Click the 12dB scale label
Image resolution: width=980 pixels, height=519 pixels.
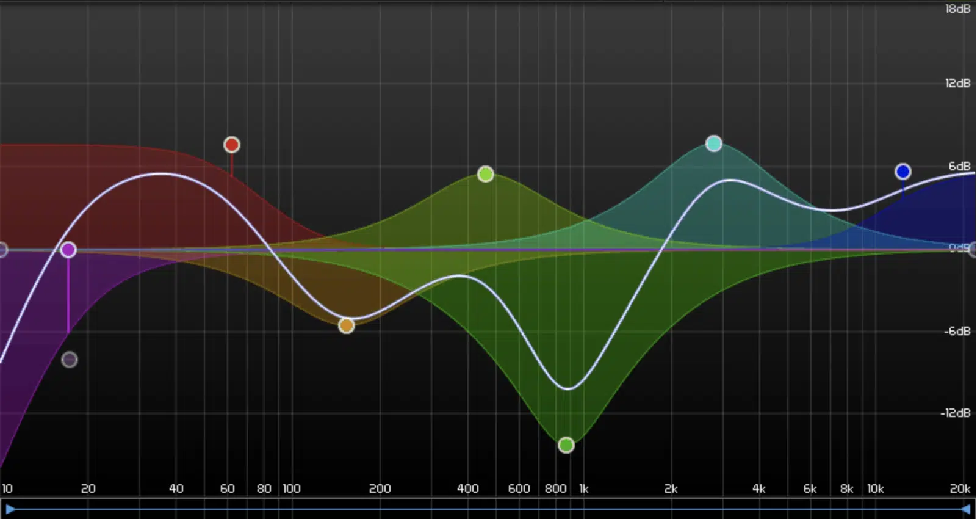[957, 84]
